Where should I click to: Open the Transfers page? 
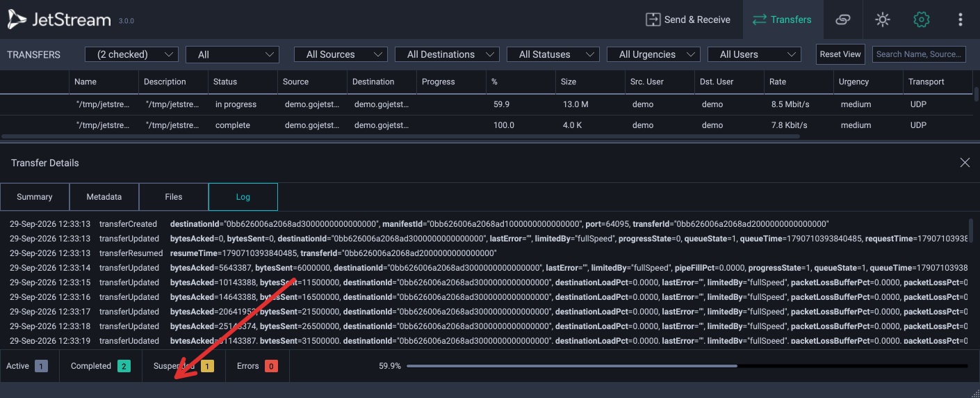[783, 19]
